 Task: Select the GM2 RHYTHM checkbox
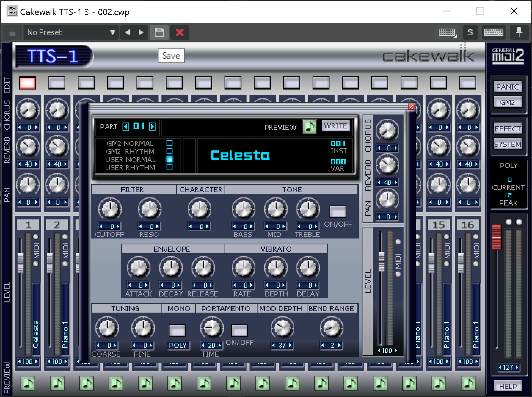(x=170, y=151)
